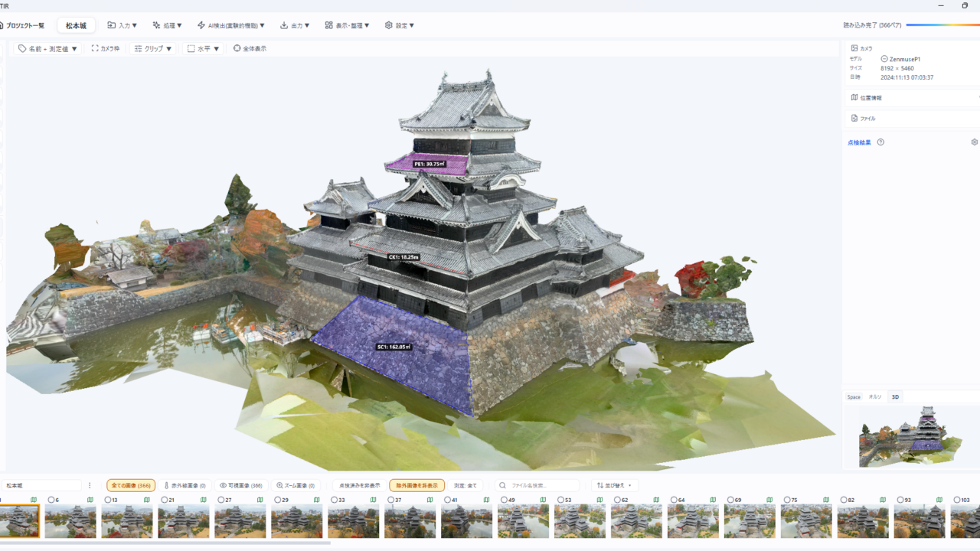Open the 入力 menu
Image resolution: width=980 pixels, height=551 pixels.
122,25
